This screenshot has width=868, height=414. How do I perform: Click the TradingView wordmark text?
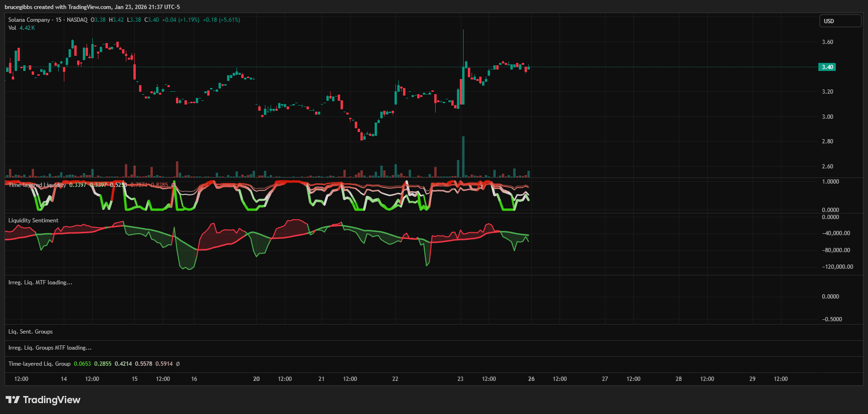tap(52, 400)
